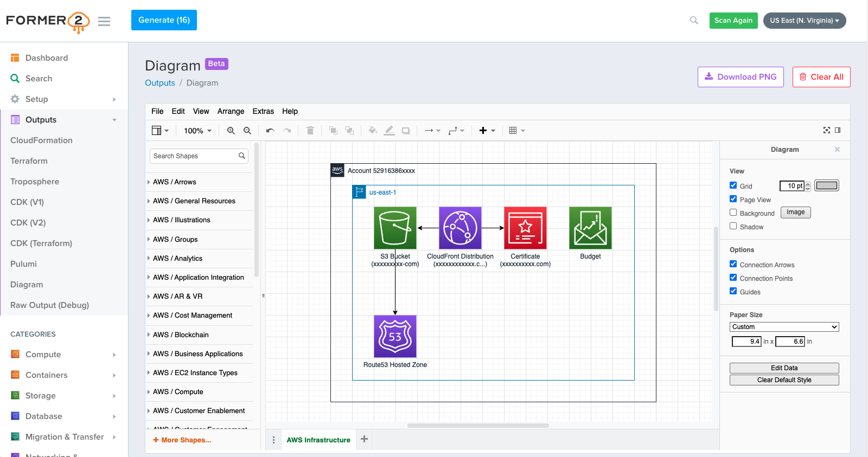Select the Route53 Hosted Zone icon
Screen dimensions: 868x457
pos(395,336)
